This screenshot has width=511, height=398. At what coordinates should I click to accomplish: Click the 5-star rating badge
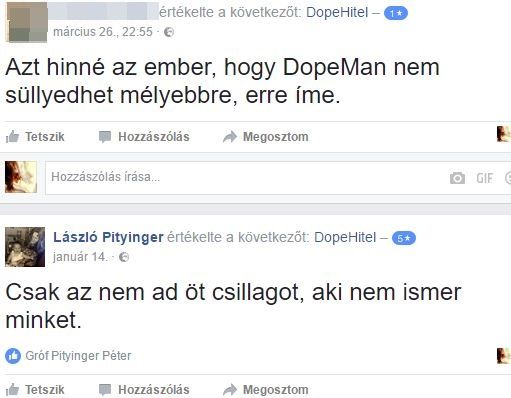[x=404, y=238]
